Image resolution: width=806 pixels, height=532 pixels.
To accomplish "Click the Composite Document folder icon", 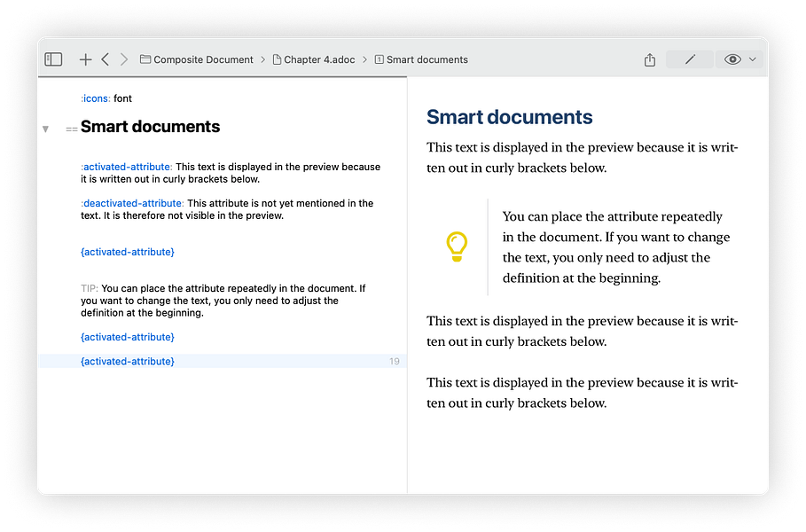I will [x=145, y=59].
